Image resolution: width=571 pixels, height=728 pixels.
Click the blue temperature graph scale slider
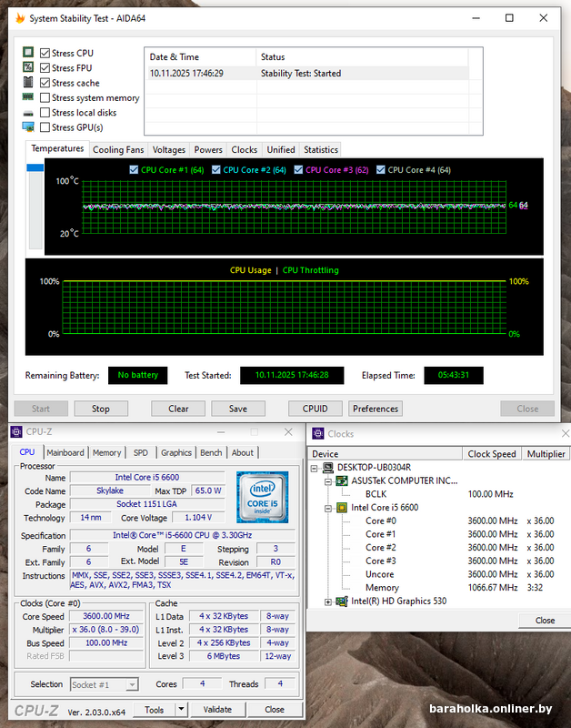[35, 167]
